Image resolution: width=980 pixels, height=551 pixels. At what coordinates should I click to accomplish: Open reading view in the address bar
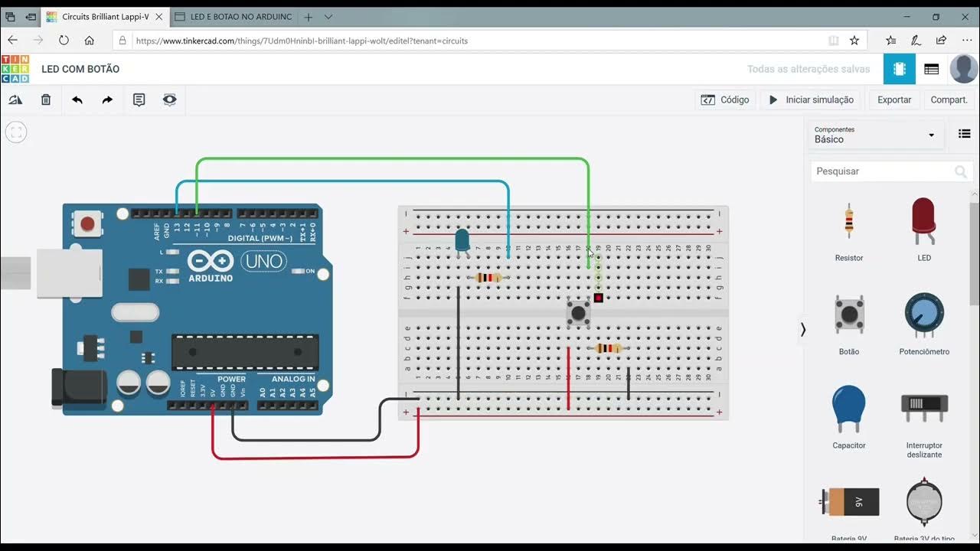pos(834,41)
